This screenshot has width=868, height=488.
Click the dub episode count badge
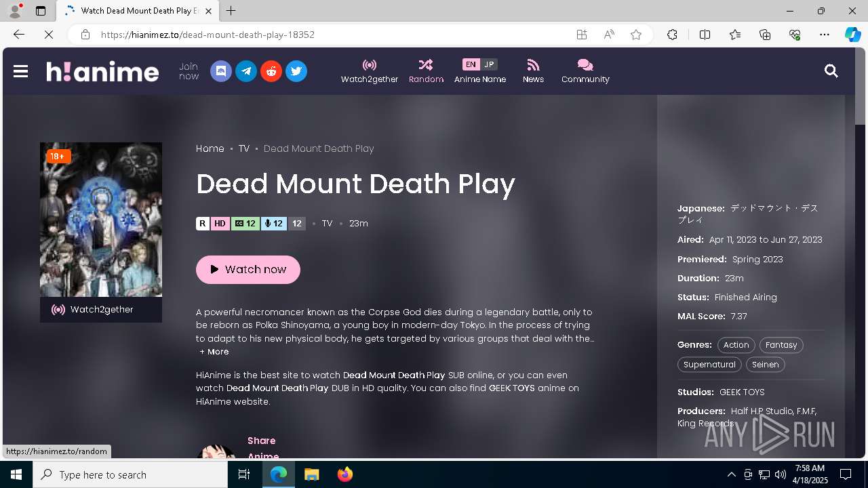tap(274, 224)
